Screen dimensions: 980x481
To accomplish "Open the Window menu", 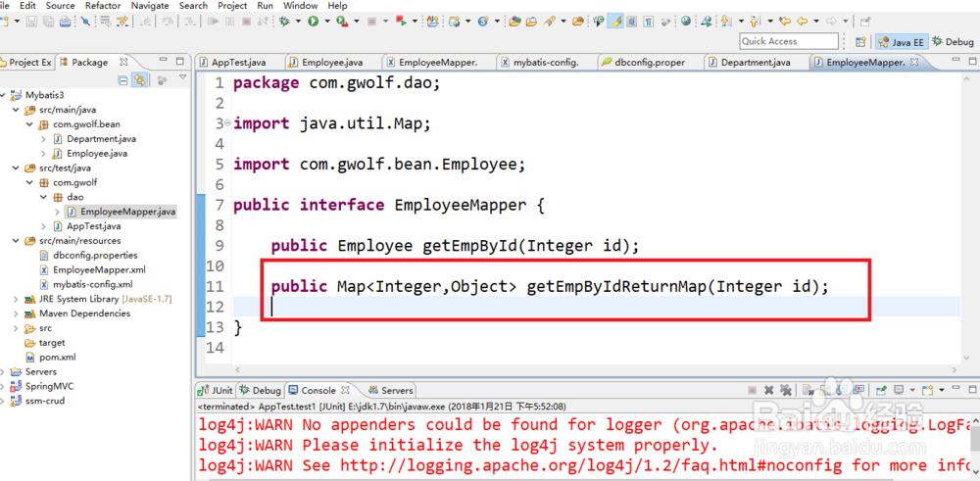I will click(x=300, y=6).
